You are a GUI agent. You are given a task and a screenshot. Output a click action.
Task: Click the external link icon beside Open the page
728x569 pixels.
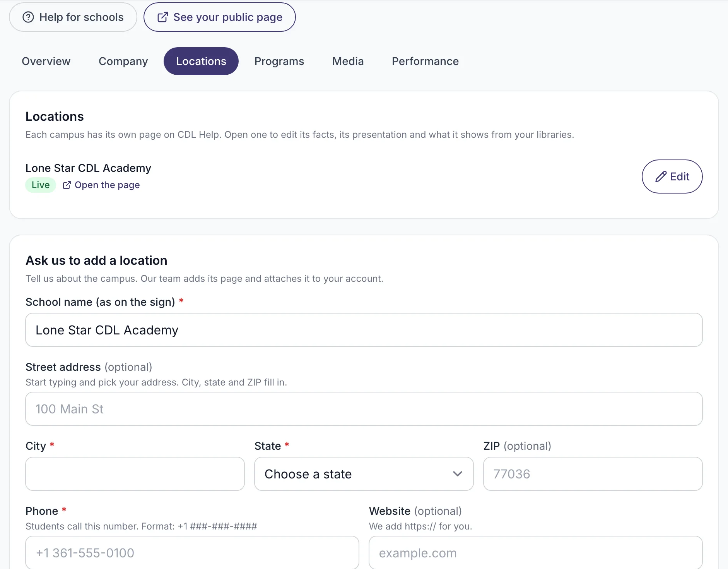pyautogui.click(x=67, y=185)
